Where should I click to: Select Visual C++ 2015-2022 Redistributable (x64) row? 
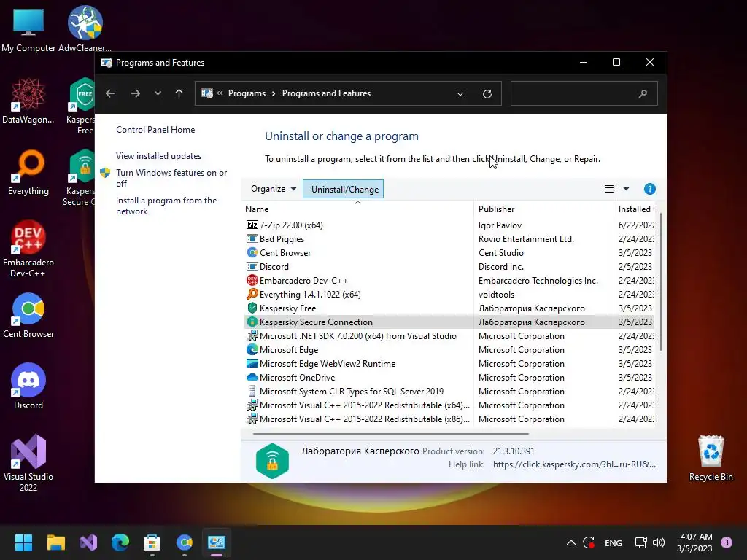click(449, 405)
